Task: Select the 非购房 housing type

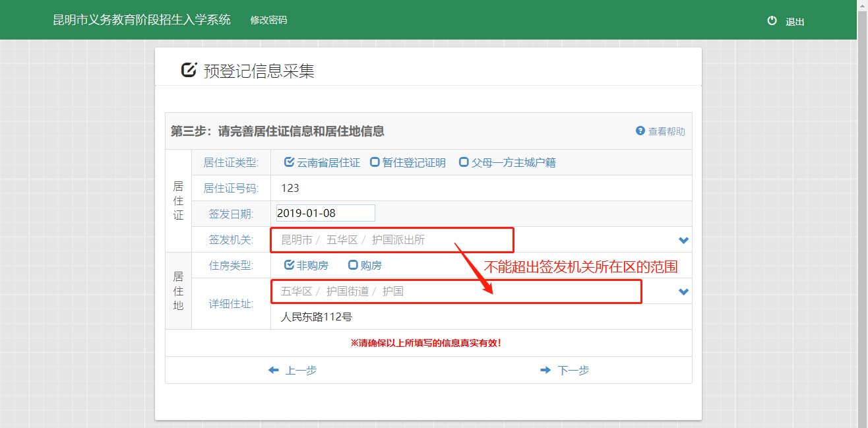Action: (x=289, y=265)
